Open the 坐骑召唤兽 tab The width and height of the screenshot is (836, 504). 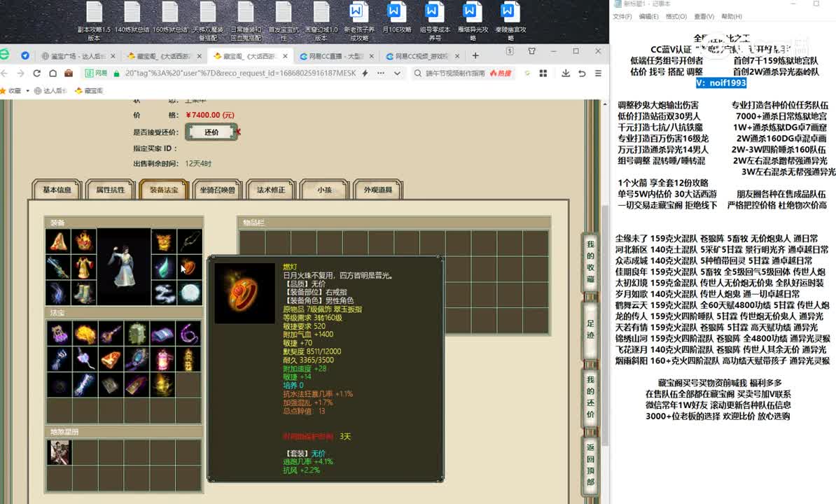pos(218,190)
